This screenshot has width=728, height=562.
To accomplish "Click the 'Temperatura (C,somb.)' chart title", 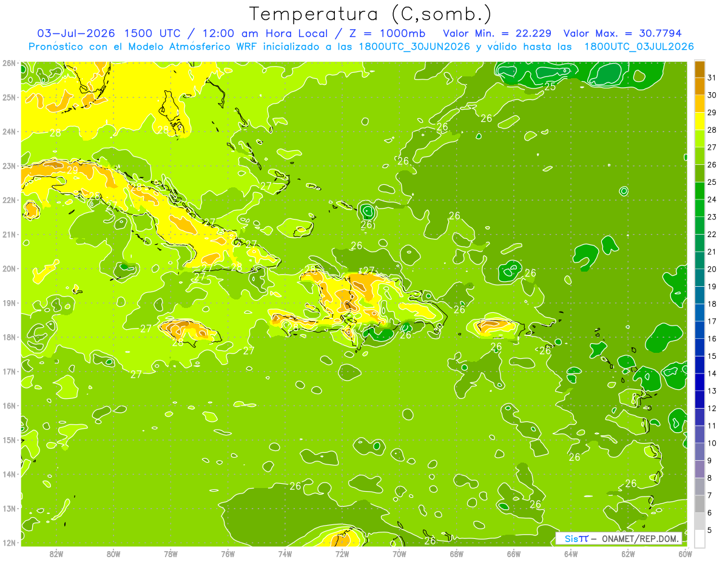I will (x=371, y=14).
